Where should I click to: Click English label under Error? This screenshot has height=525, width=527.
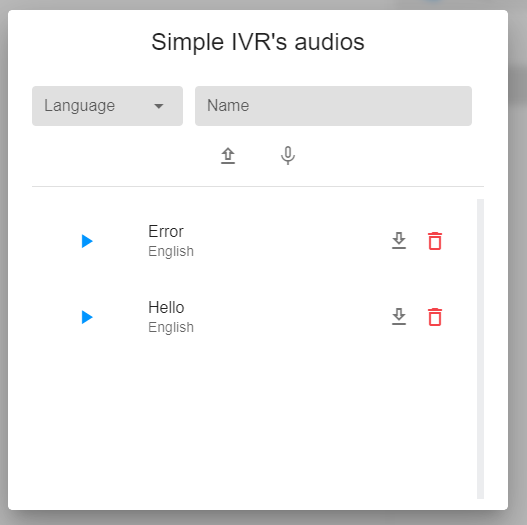171,251
